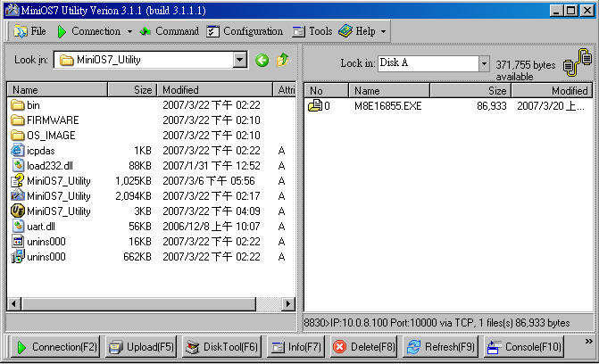Image resolution: width=599 pixels, height=364 pixels.
Task: Click the right scroll arrow of file list
Action: click(x=288, y=304)
